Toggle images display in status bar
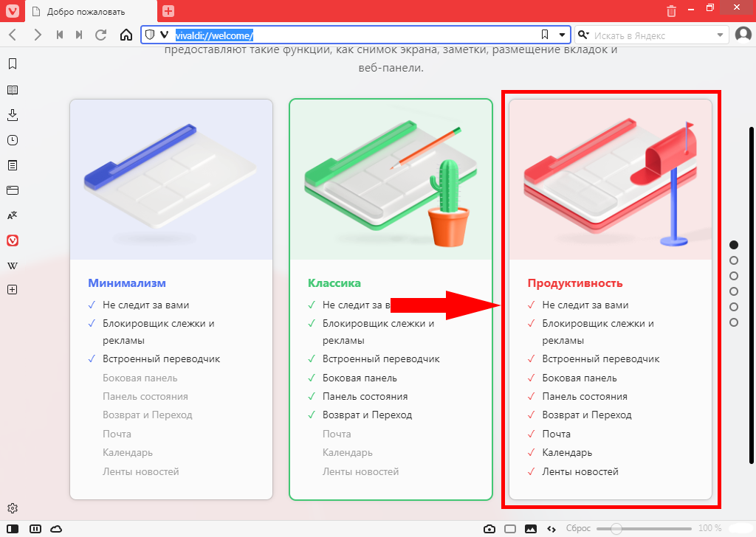756x537 pixels. (530, 529)
